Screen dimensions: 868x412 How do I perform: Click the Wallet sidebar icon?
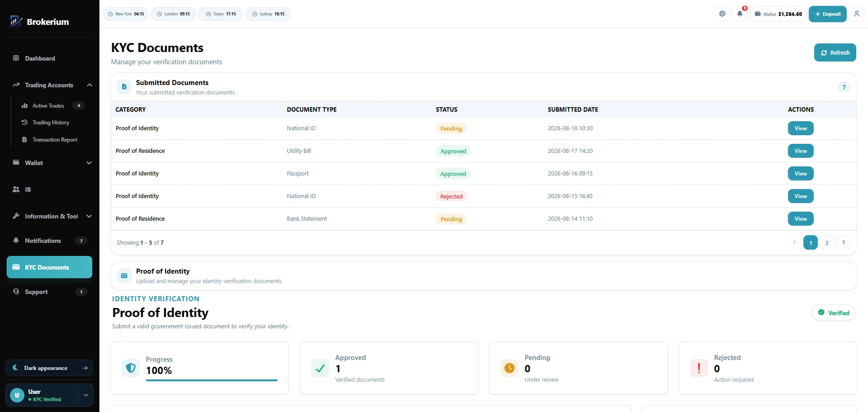point(16,163)
